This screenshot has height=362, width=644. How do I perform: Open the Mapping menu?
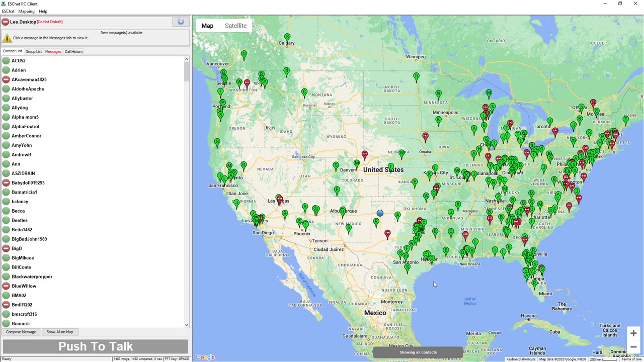(x=26, y=11)
